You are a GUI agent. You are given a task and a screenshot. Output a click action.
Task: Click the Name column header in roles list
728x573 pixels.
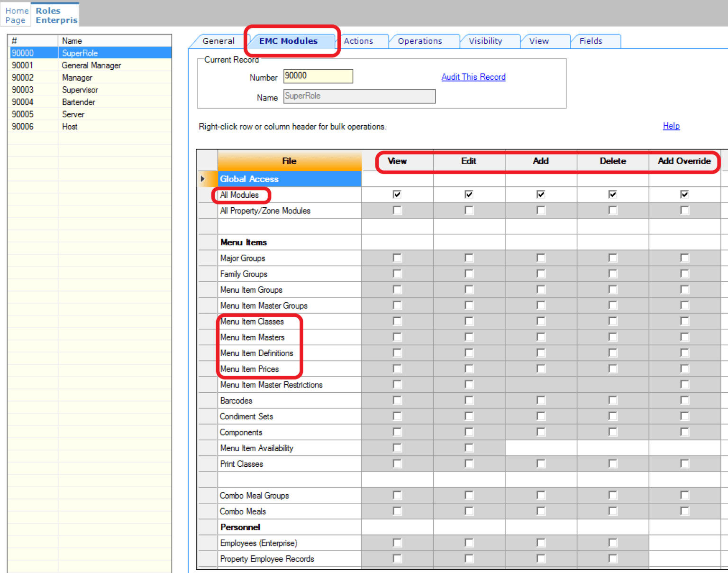coord(115,41)
